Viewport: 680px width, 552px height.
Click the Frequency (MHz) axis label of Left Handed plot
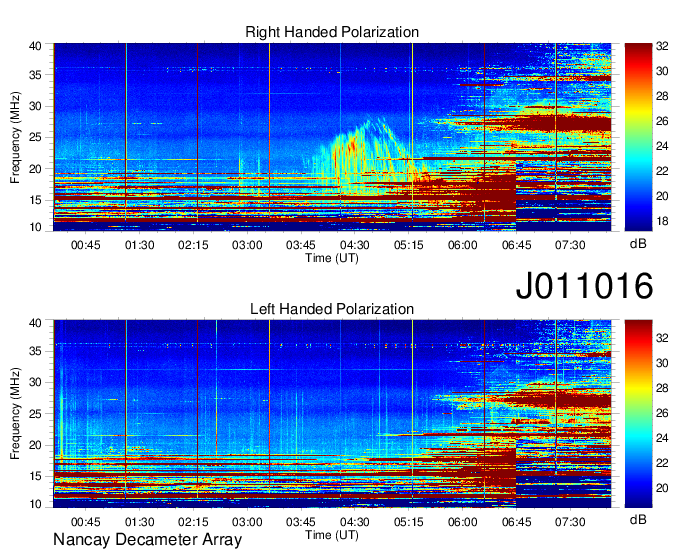click(15, 414)
